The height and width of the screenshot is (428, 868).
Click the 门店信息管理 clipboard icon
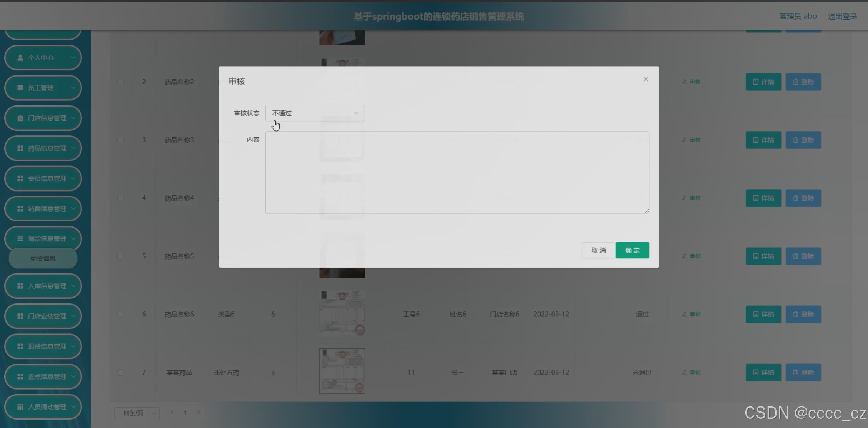(x=20, y=118)
